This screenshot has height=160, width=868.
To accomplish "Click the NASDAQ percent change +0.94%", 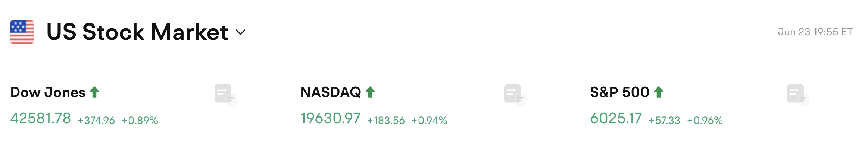I will [429, 121].
